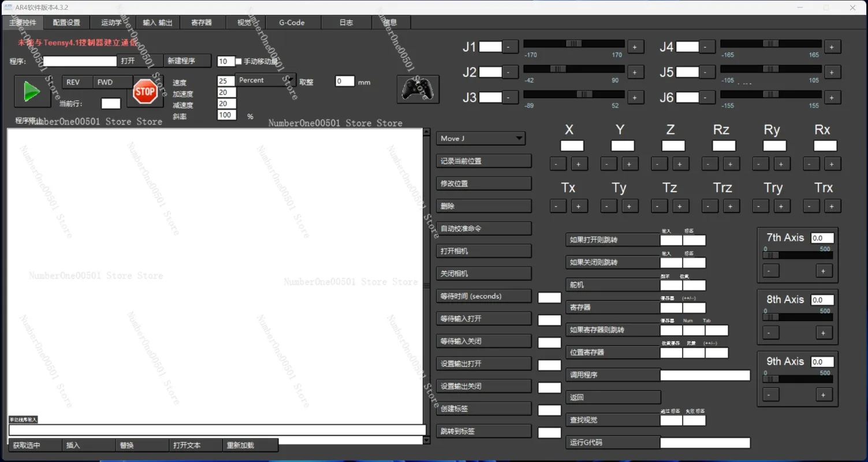This screenshot has height=462, width=868.
Task: Click the 插入 button
Action: pyautogui.click(x=88, y=445)
